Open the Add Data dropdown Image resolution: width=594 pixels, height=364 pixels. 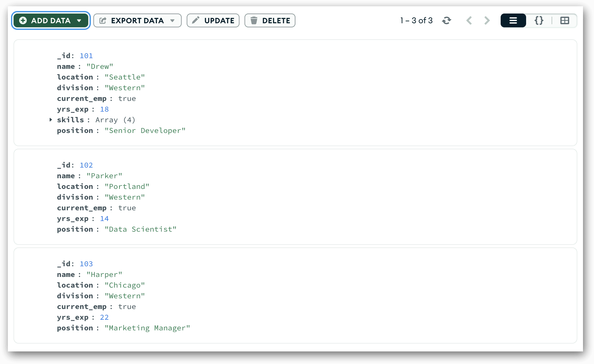pos(79,21)
